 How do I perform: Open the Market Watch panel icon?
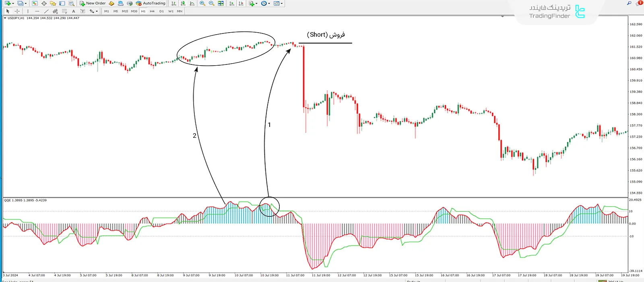(35, 3)
